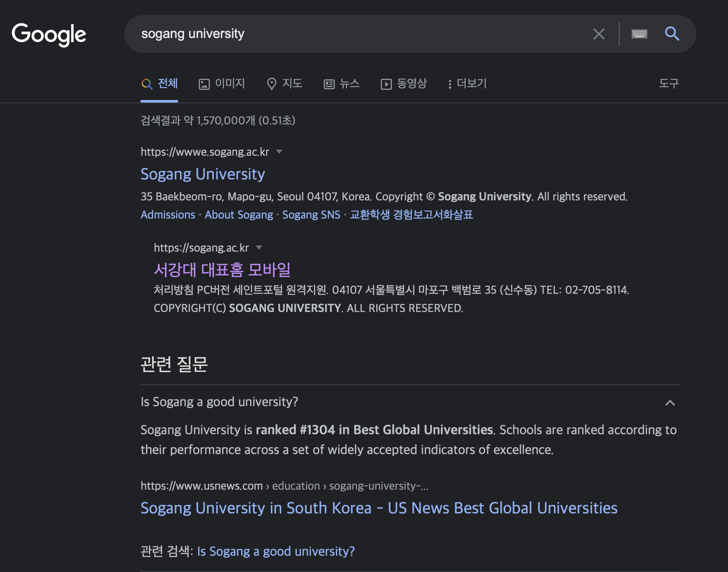728x572 pixels.
Task: Open the 도구 tools menu
Action: pyautogui.click(x=668, y=84)
